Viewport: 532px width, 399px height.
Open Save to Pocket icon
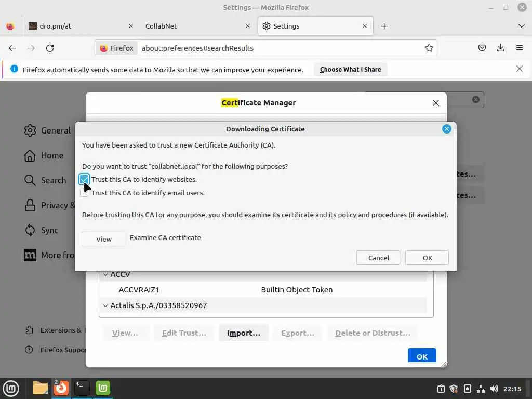482,48
